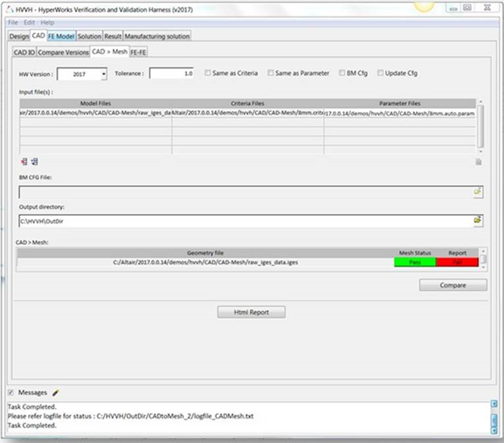This screenshot has width=504, height=443.
Task: Browse for output directory folder icon
Action: [x=478, y=220]
